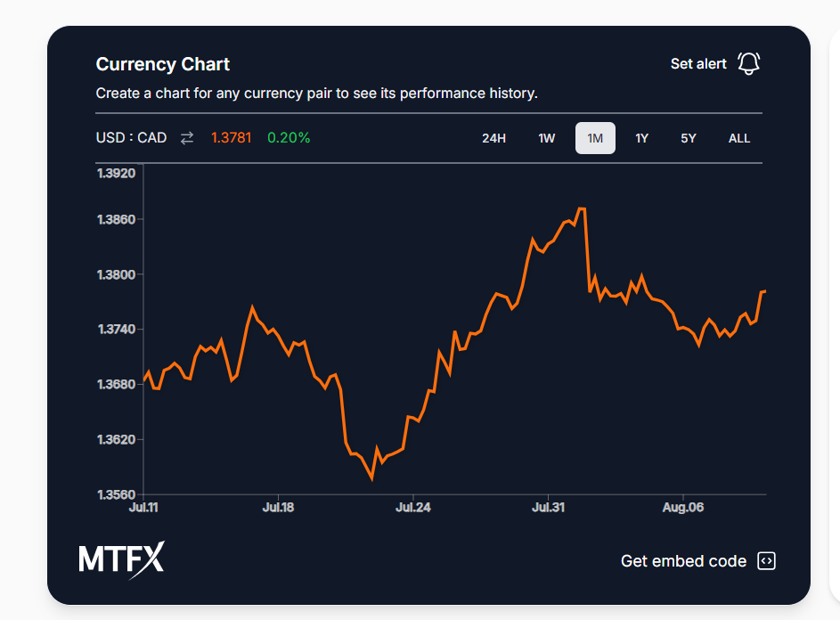Image resolution: width=840 pixels, height=620 pixels.
Task: Select the active 1M range tab
Action: (x=595, y=138)
